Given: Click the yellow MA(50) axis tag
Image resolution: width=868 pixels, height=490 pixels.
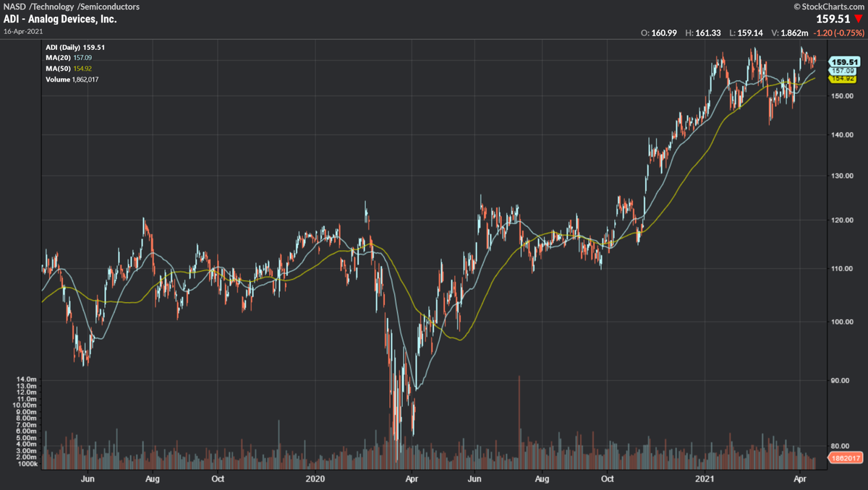Looking at the screenshot, I should tap(843, 77).
